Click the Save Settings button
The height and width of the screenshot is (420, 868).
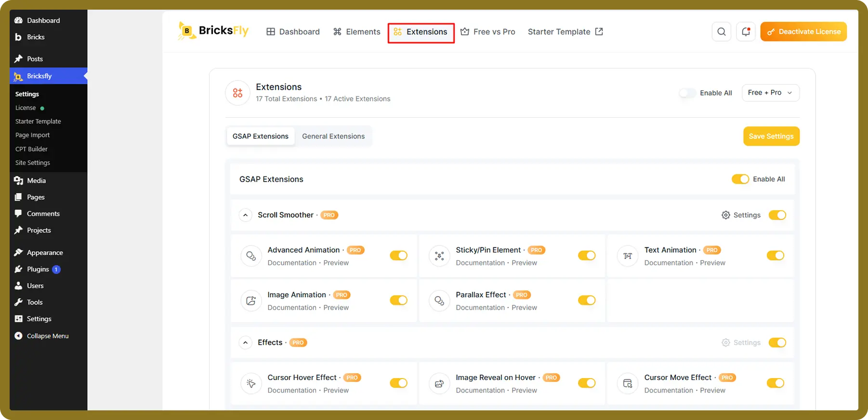pyautogui.click(x=771, y=136)
